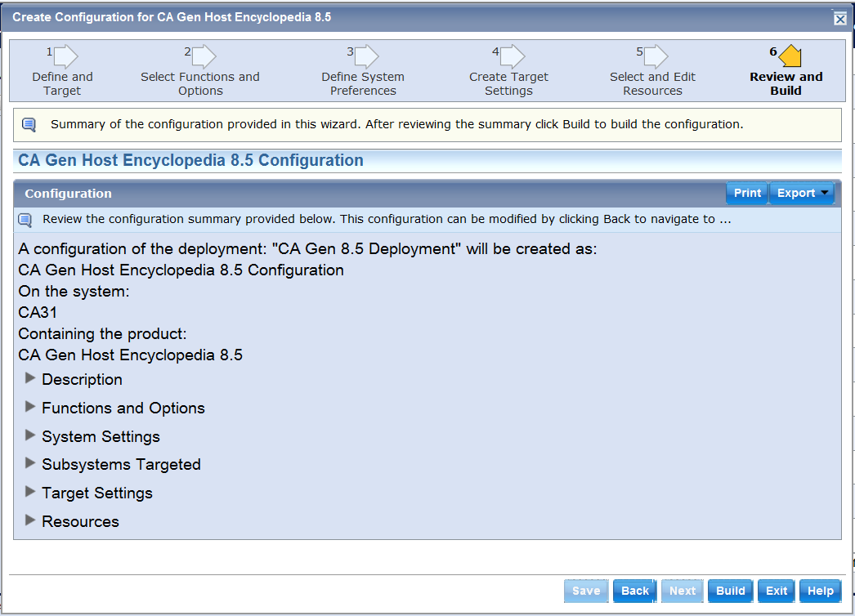Expand the System Settings section
Screen dimensions: 855x616
pos(30,435)
